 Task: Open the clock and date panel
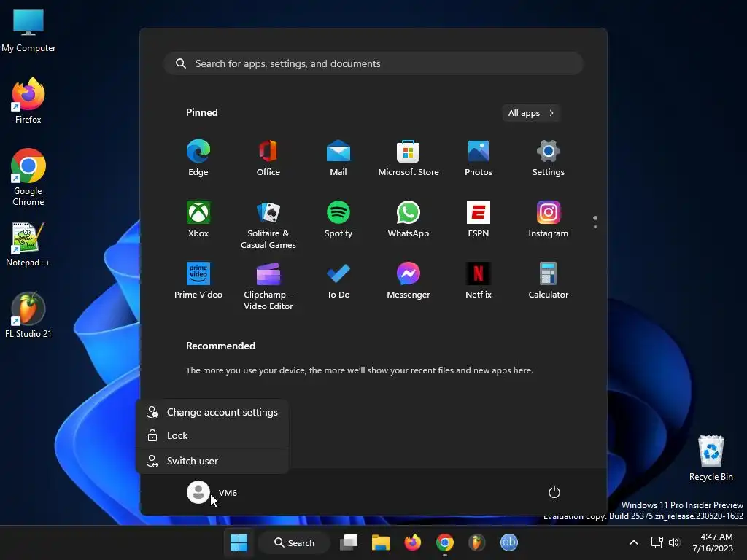click(x=713, y=542)
